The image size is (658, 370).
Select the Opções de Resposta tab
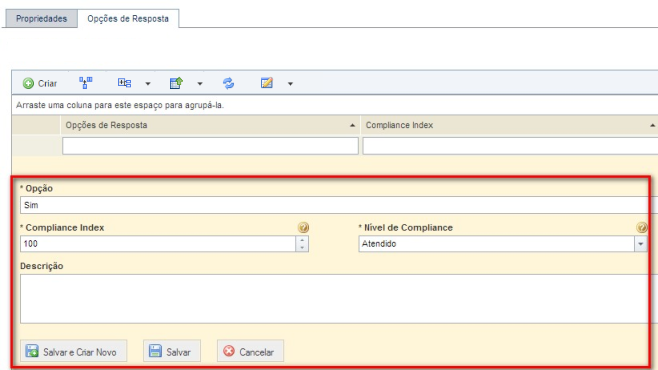128,19
